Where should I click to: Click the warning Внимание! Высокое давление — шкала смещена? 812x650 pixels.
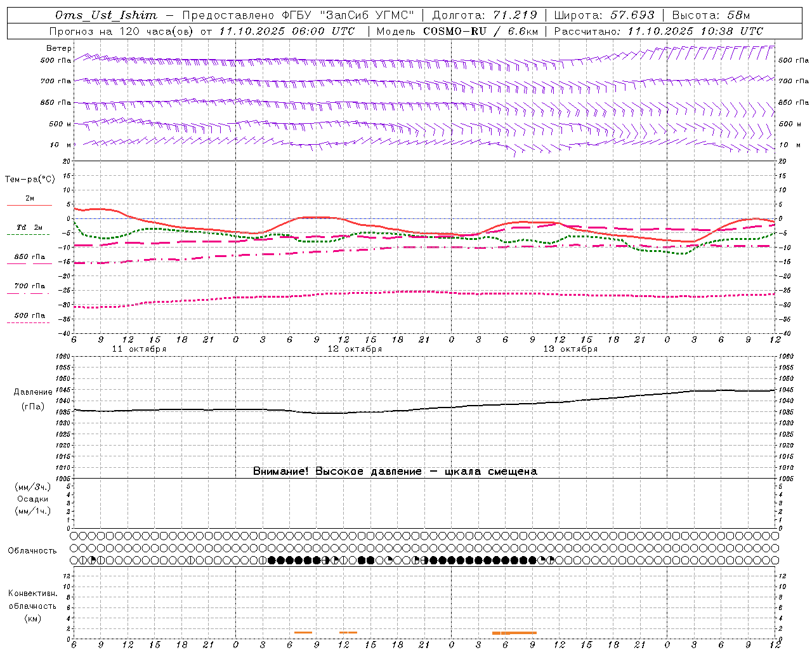pos(395,472)
